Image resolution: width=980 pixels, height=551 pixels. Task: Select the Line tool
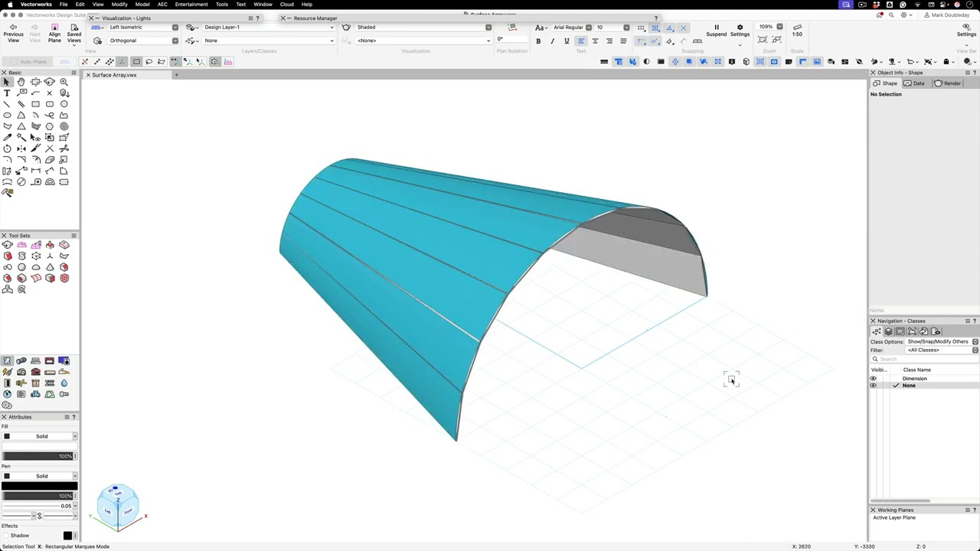tap(7, 104)
